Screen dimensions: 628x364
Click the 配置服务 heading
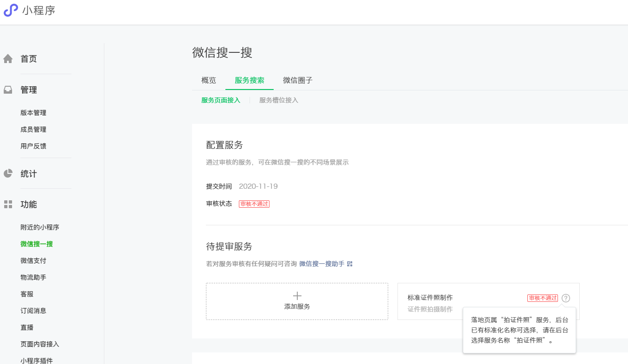coord(224,145)
